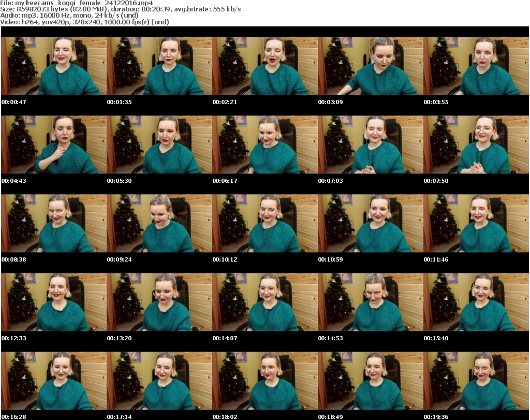
Task: Click the File name header line
Action: [x=77, y=3]
